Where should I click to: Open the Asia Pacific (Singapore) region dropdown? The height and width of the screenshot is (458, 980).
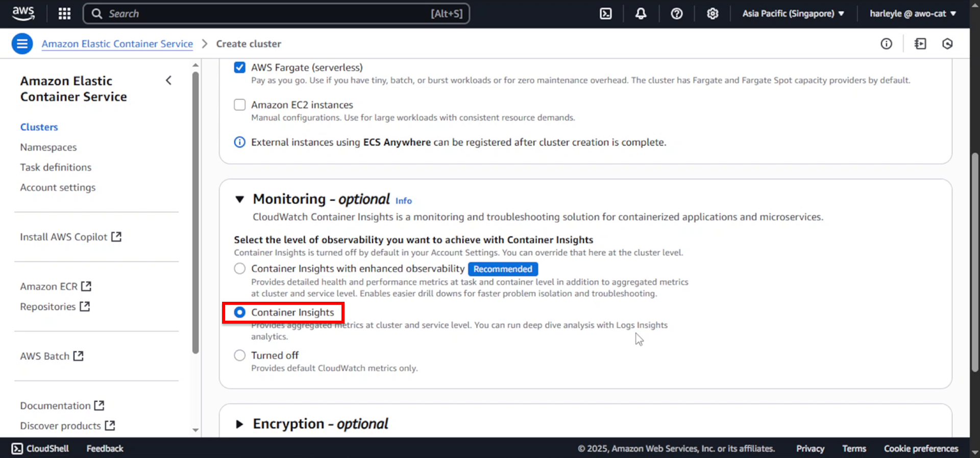pyautogui.click(x=793, y=14)
